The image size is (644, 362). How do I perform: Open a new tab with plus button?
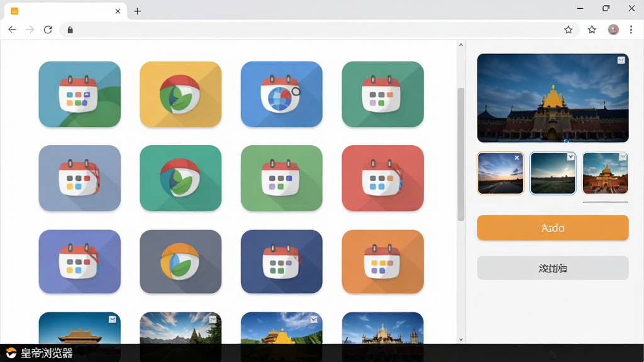138,11
